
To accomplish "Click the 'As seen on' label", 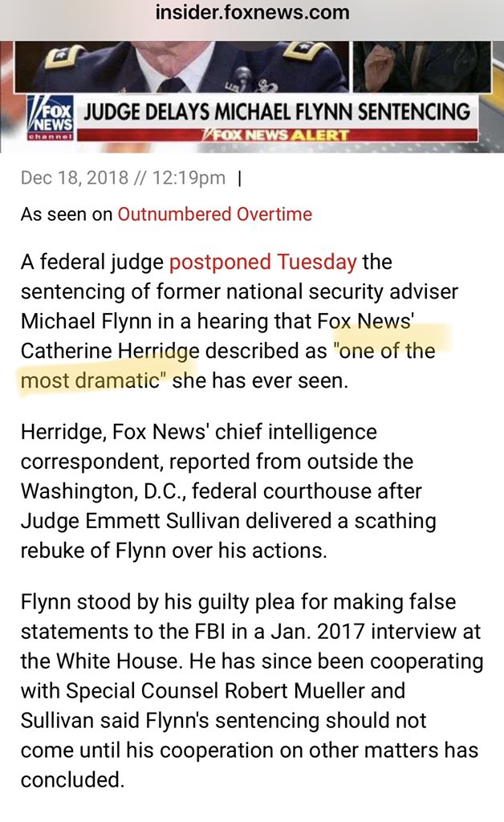I will coord(67,214).
